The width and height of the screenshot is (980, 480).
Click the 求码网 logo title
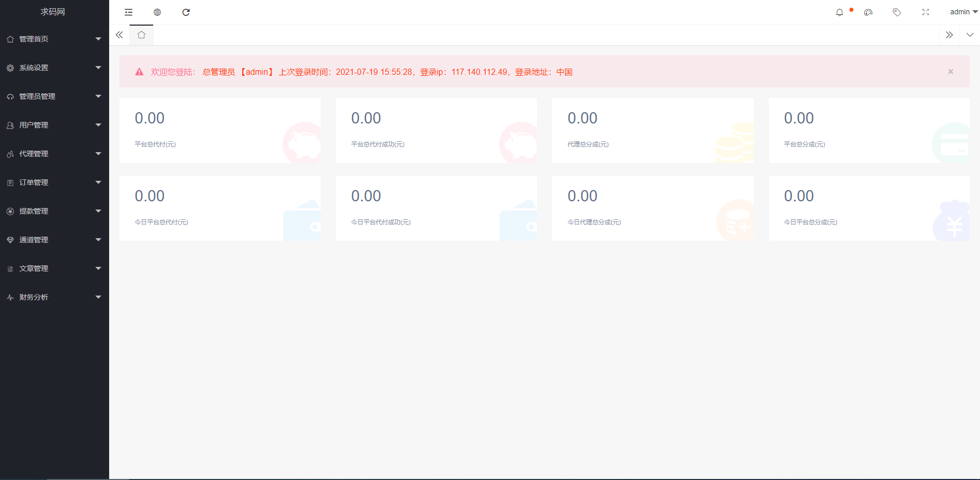pos(53,12)
